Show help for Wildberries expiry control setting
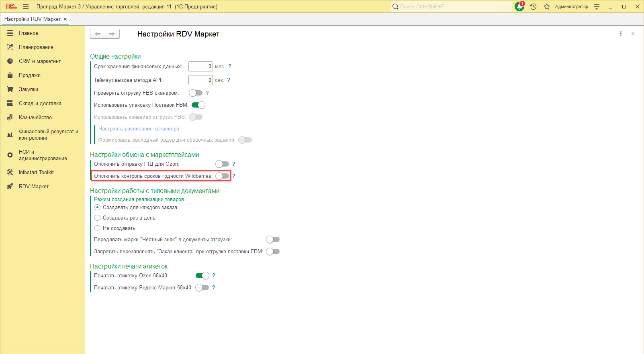This screenshot has height=354, width=644. click(234, 176)
